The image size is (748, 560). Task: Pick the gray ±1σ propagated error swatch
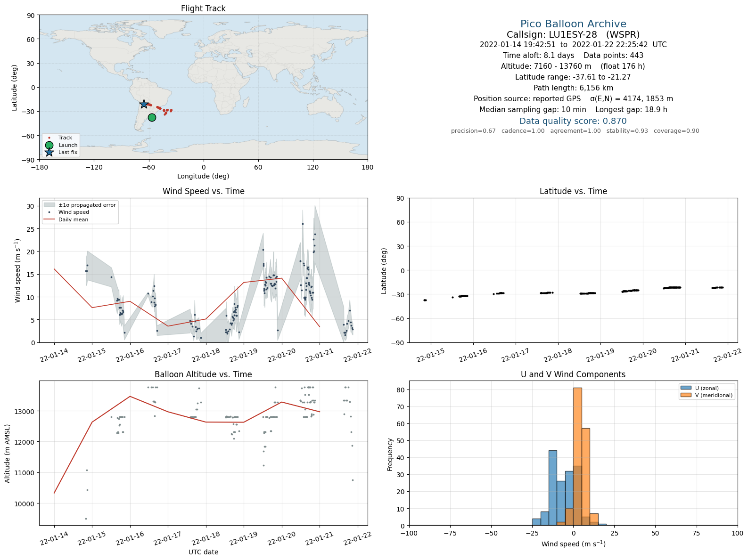click(49, 205)
